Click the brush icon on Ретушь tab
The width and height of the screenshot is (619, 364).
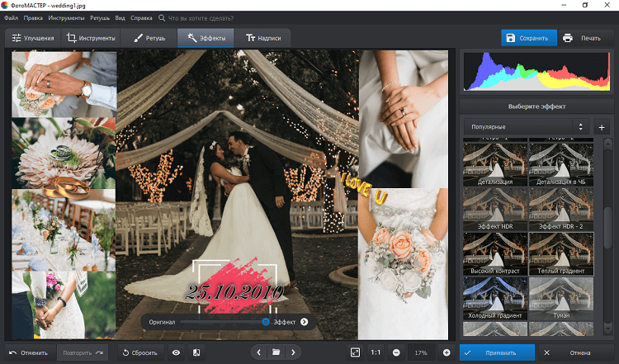click(138, 38)
